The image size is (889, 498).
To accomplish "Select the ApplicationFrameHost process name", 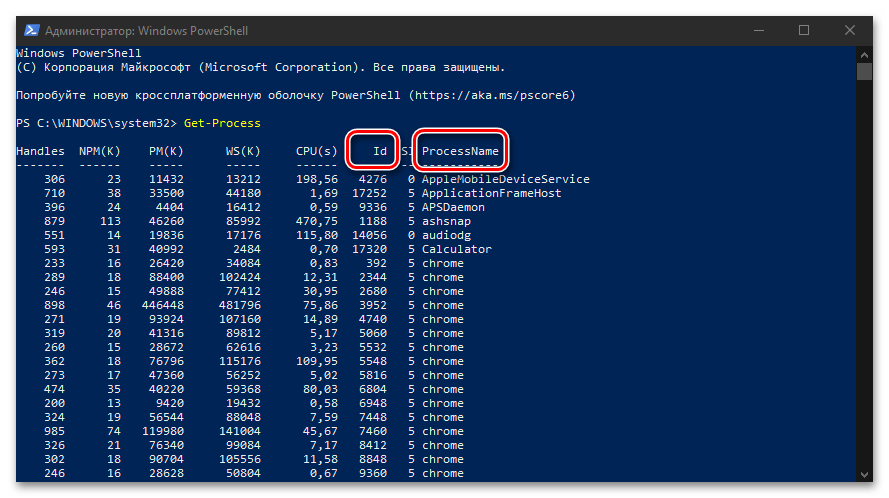I will [x=491, y=193].
